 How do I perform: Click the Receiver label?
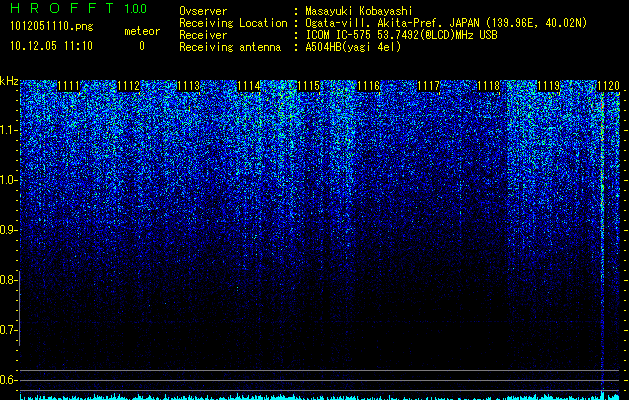coord(203,35)
